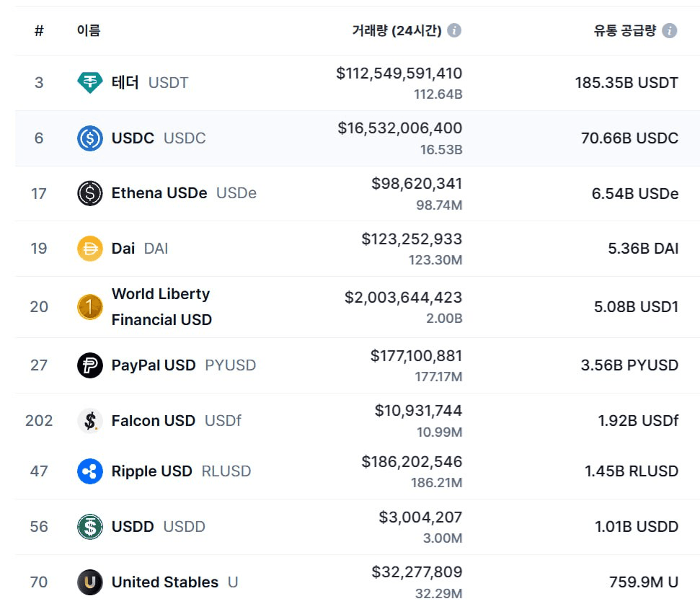Click the Ethena USDe coin icon

click(x=90, y=193)
